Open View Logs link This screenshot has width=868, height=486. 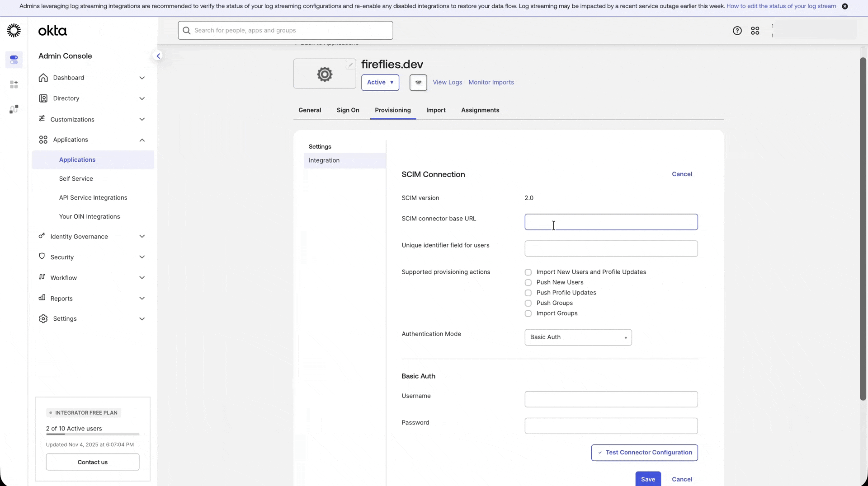click(447, 83)
